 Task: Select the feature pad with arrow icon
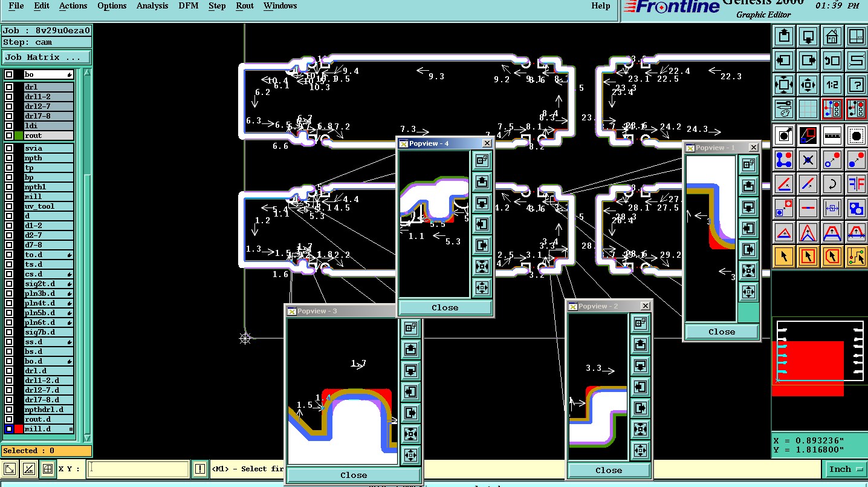(x=784, y=136)
